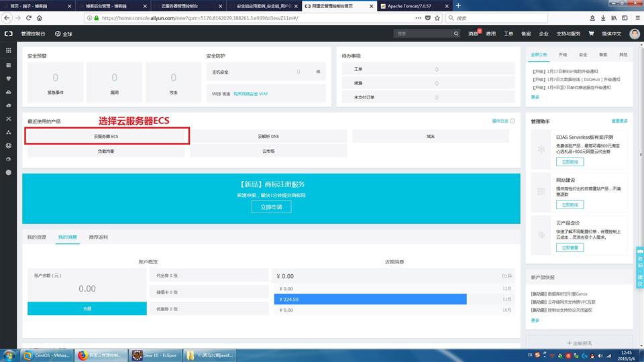Open 消息 notifications in header
644x362 pixels.
coord(474,34)
